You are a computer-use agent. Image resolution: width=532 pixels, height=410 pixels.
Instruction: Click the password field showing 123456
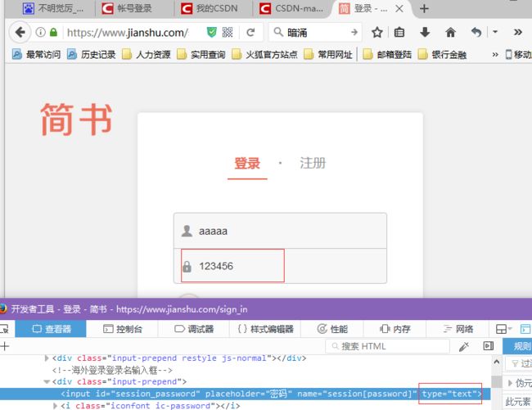tap(280, 266)
